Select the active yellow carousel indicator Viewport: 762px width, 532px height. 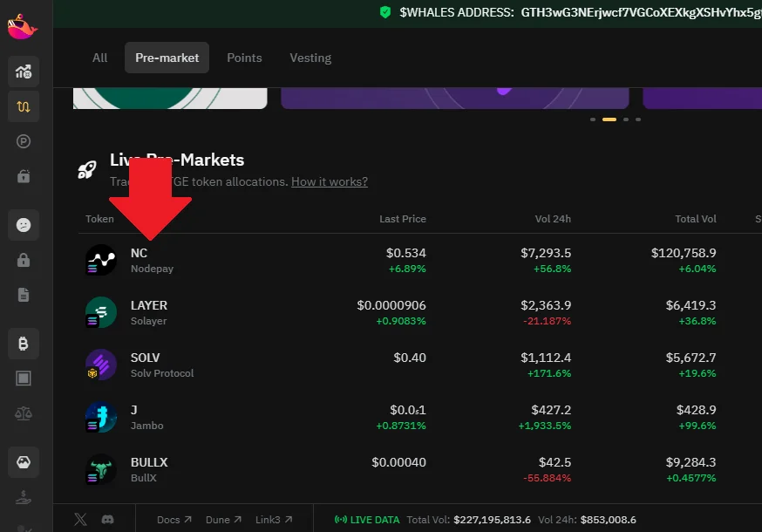(609, 119)
